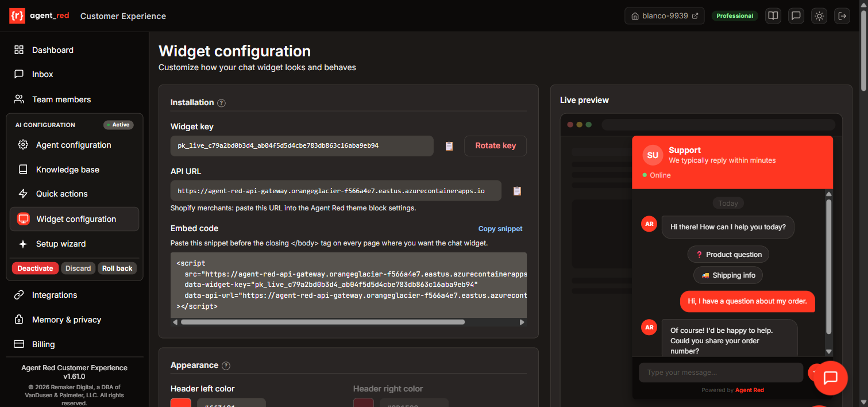Switch to the Widget configuration section

[x=74, y=219]
